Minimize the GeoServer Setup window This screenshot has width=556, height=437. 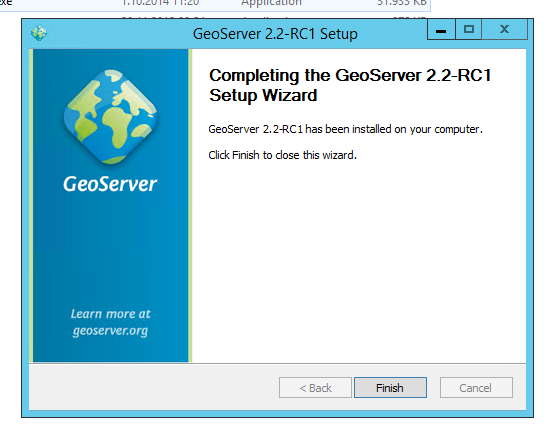pos(441,30)
